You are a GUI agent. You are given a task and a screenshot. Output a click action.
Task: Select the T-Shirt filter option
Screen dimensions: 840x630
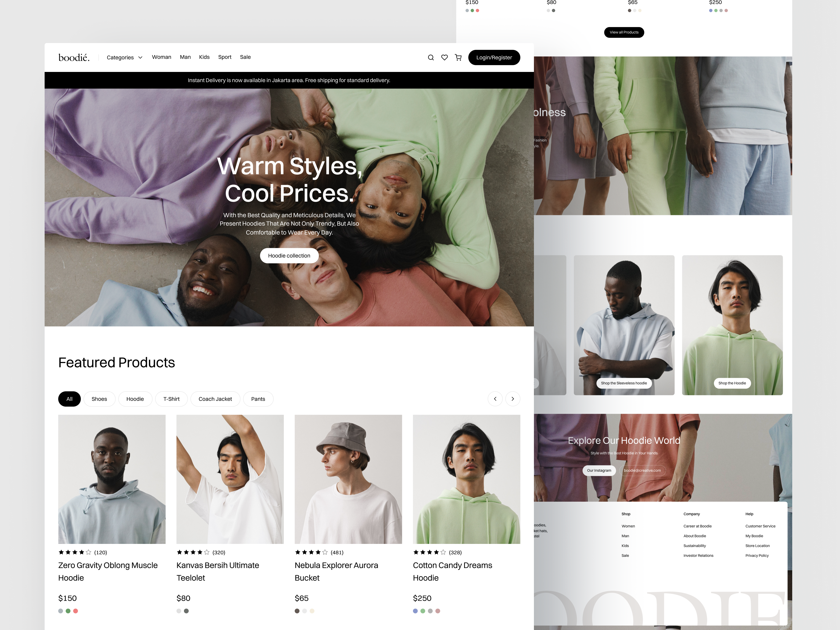pyautogui.click(x=171, y=399)
